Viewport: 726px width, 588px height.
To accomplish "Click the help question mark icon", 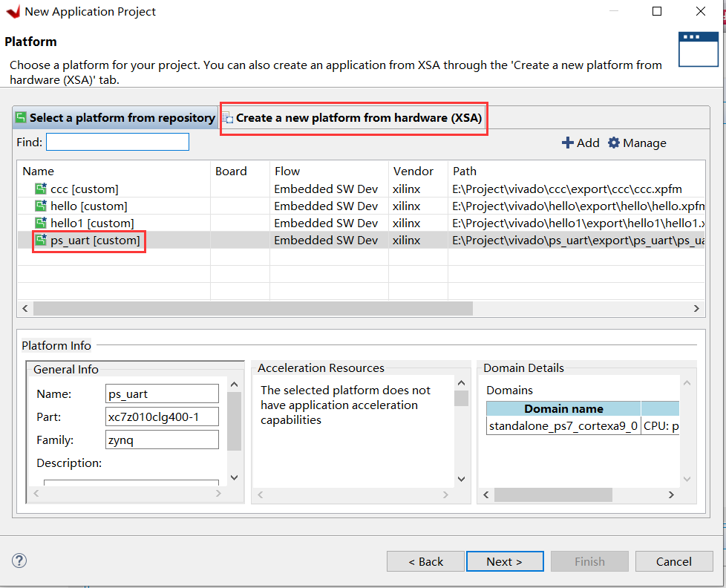I will click(x=19, y=561).
